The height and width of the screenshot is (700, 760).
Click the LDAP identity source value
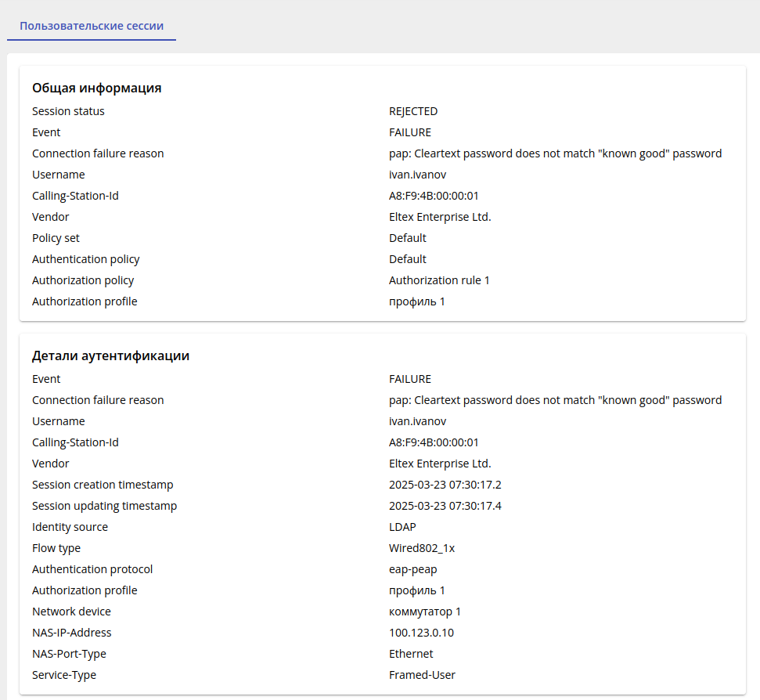coord(402,527)
